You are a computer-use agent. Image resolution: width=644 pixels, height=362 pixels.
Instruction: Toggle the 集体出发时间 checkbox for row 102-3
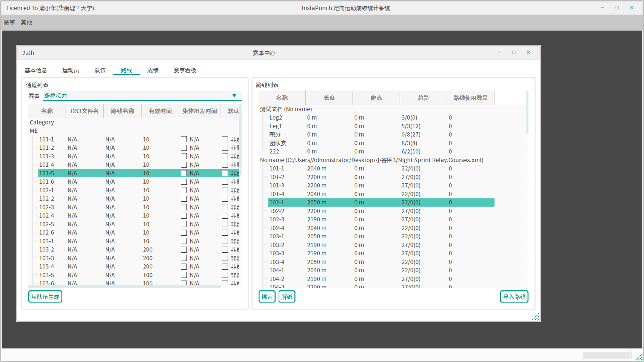[x=184, y=207]
